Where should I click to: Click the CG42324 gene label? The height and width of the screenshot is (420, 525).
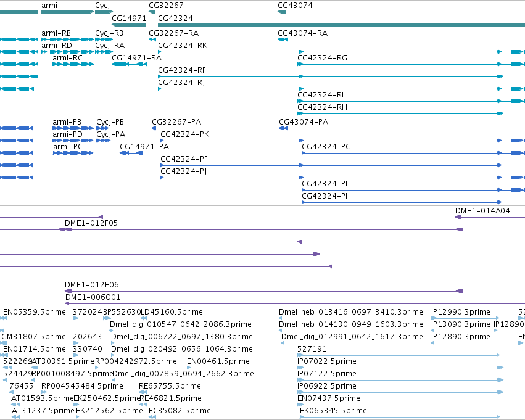[x=175, y=19]
